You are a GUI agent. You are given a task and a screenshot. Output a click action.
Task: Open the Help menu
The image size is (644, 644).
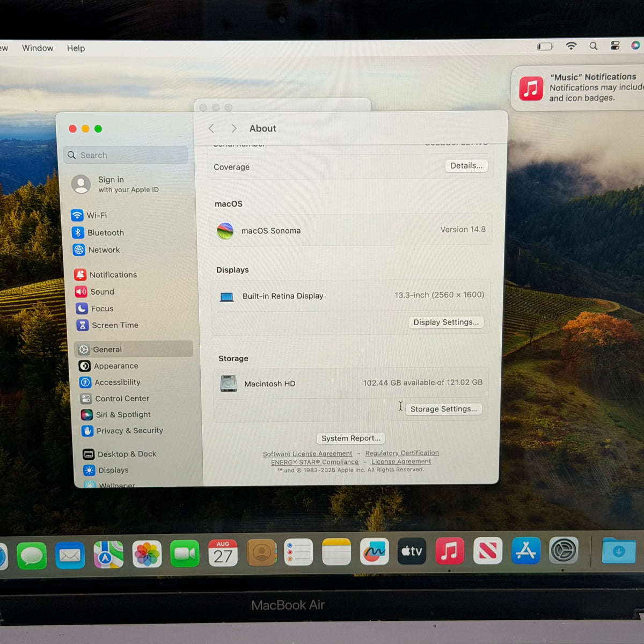click(76, 48)
